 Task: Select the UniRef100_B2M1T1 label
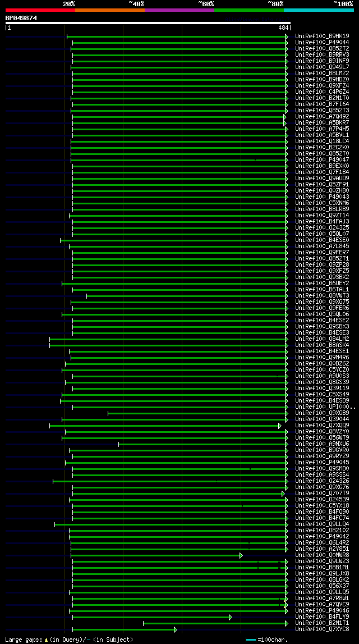[322, 623]
